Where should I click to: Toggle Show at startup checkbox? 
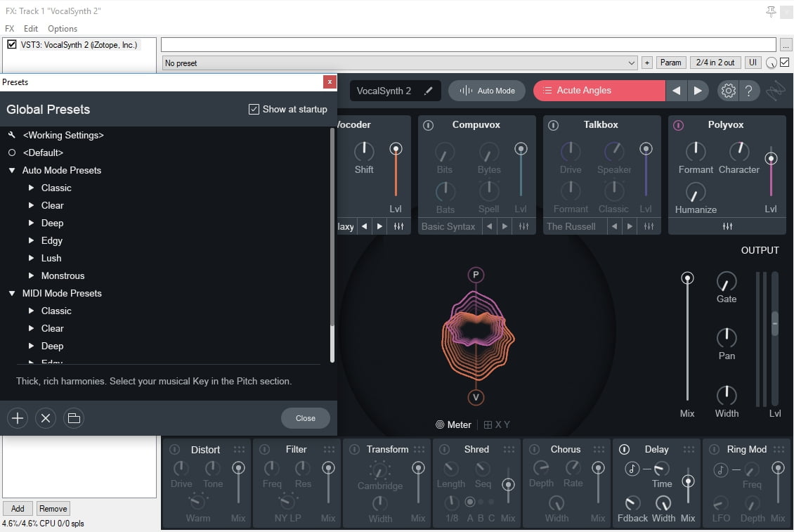click(x=254, y=110)
